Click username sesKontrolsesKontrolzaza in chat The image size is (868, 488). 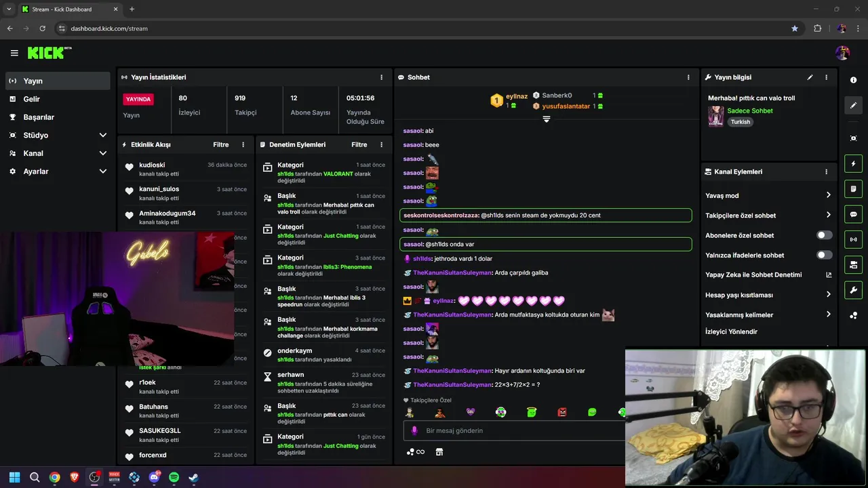[x=441, y=215]
